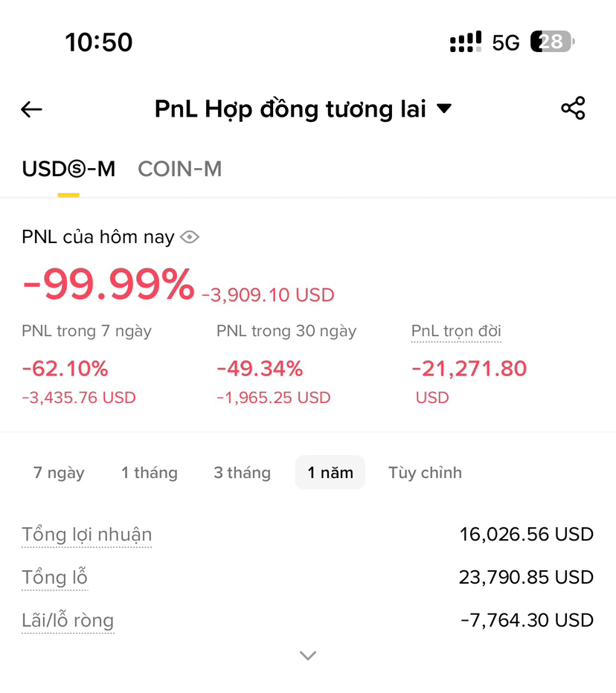Viewport: 616px width, 693px height.
Task: Select the 1 năm period
Action: click(x=330, y=472)
